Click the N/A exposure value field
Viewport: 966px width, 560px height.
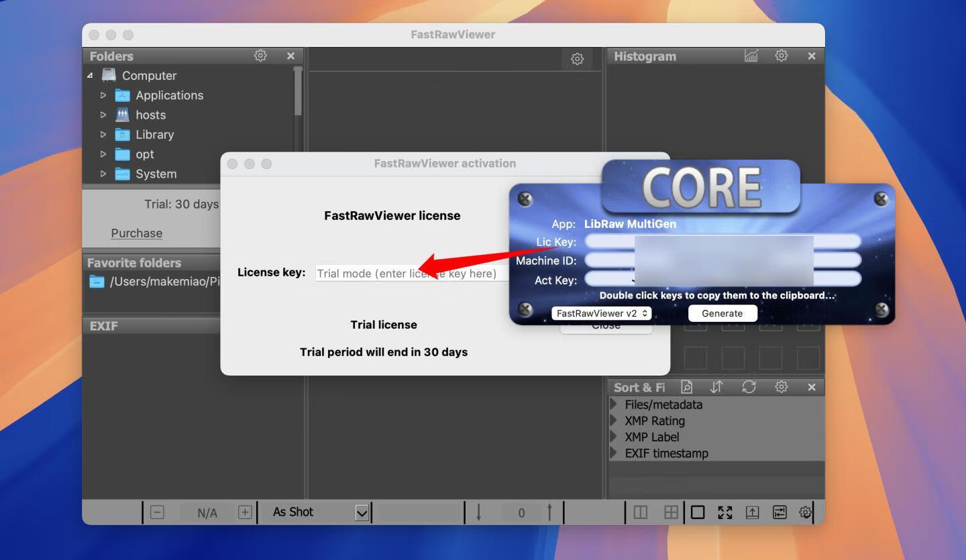click(207, 513)
